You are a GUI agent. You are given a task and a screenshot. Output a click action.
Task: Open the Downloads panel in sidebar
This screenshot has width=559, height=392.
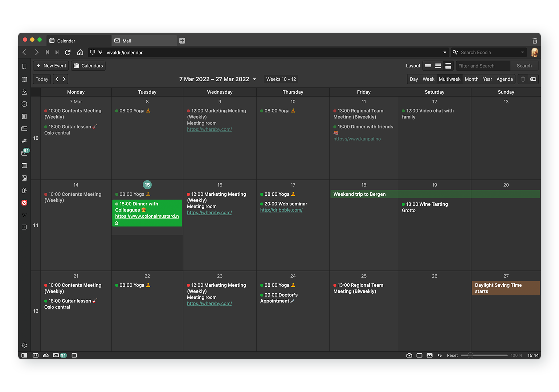24,91
